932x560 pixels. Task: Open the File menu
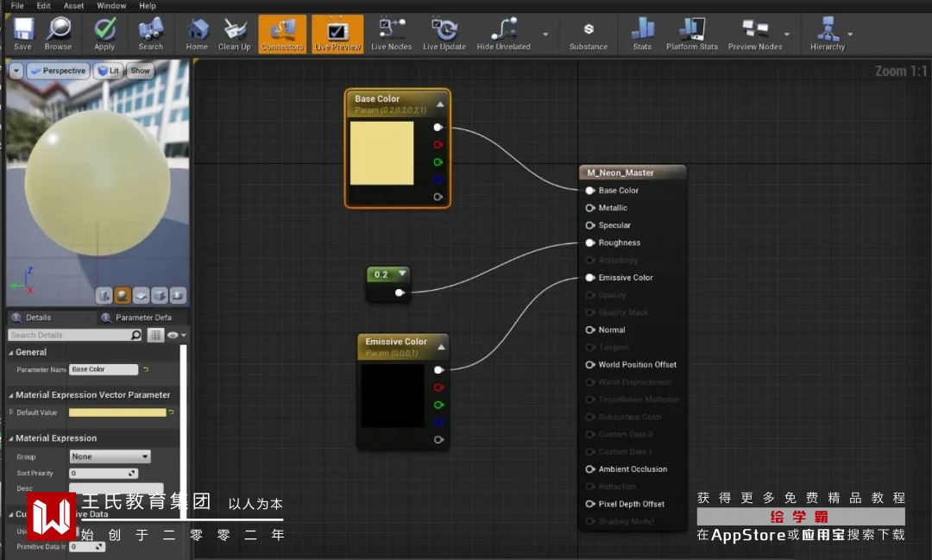(x=17, y=5)
